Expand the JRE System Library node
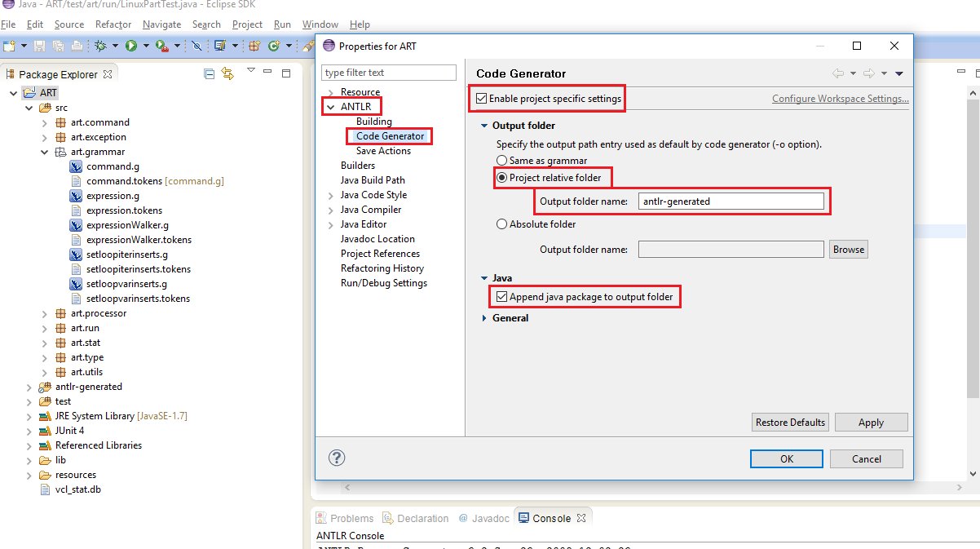Image resolution: width=980 pixels, height=549 pixels. [x=30, y=416]
